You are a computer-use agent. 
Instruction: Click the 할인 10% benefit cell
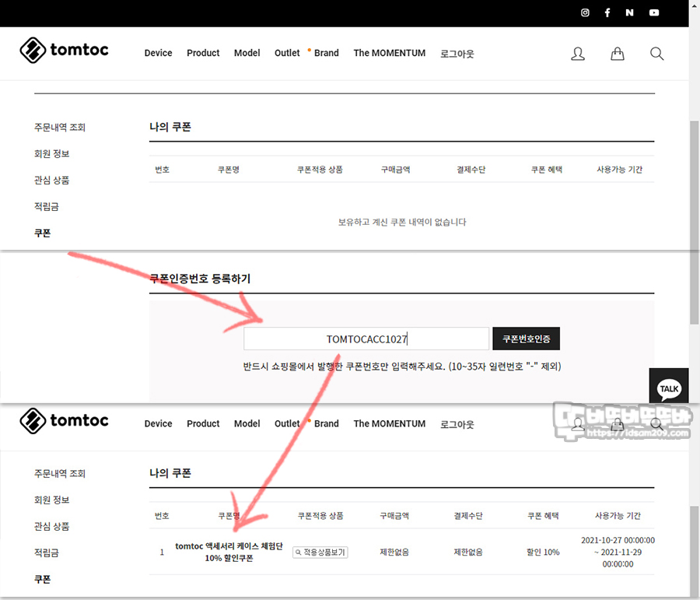tap(543, 553)
